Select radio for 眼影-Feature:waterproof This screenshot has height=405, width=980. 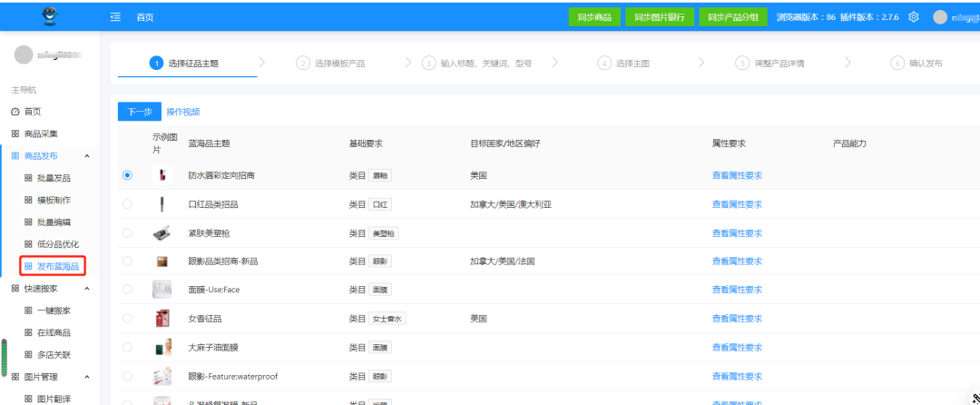[x=128, y=376]
